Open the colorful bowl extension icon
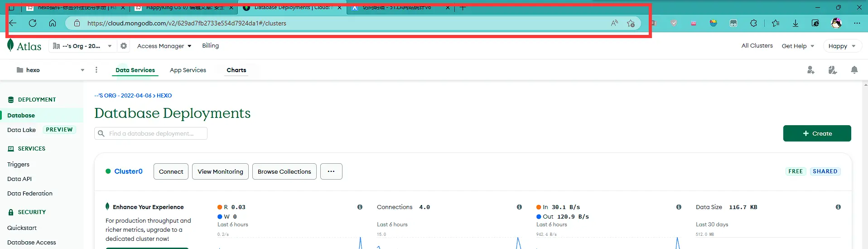This screenshot has width=868, height=249. point(714,23)
